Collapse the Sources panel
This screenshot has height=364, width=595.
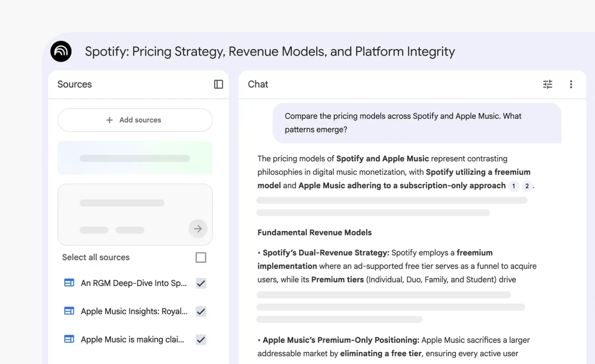(x=218, y=84)
